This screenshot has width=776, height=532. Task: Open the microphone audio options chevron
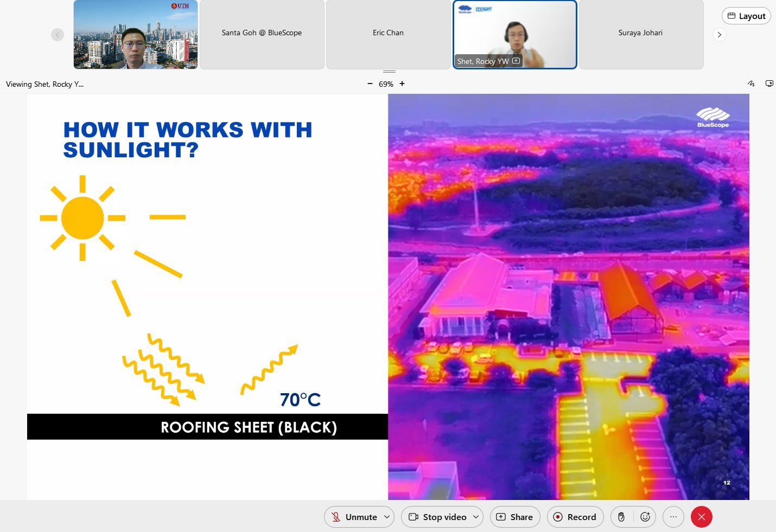[386, 517]
